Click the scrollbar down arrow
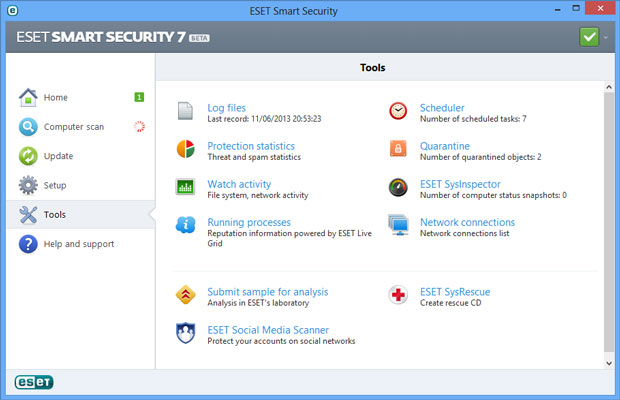The width and height of the screenshot is (620, 400). [609, 363]
